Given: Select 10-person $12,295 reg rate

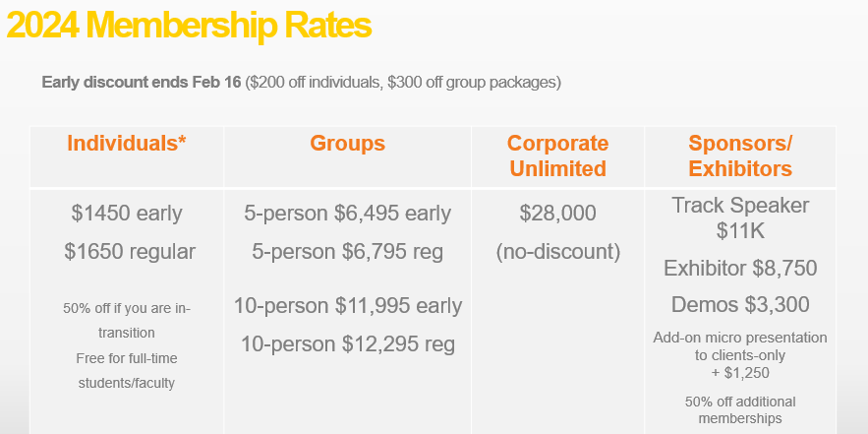Looking at the screenshot, I should [x=348, y=344].
